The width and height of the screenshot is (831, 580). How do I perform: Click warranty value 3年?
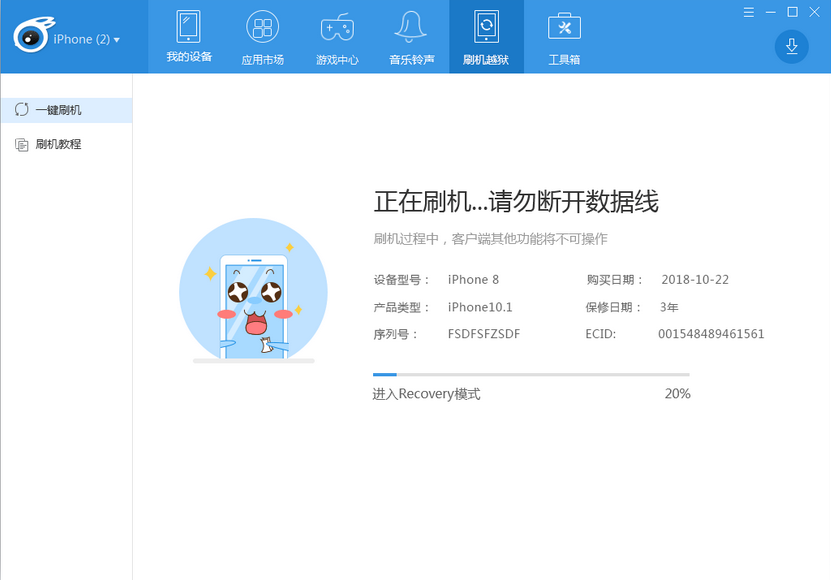669,307
